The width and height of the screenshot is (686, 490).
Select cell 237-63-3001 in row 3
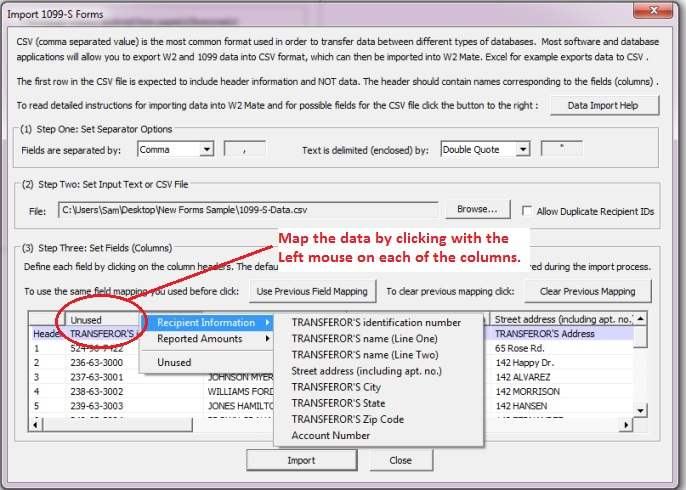point(97,377)
